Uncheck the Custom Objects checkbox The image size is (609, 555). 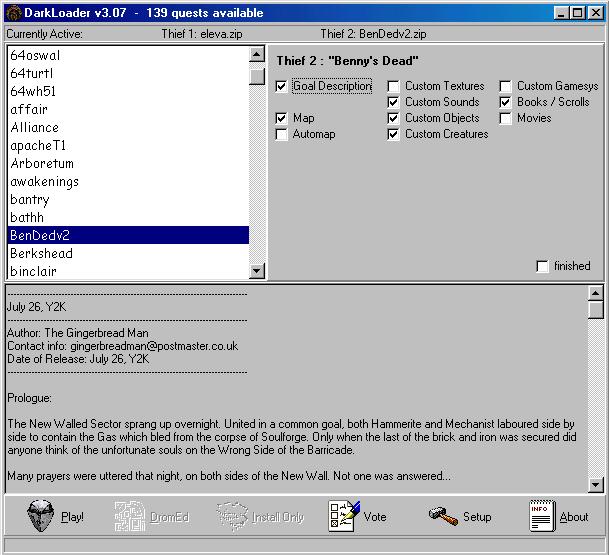(393, 118)
